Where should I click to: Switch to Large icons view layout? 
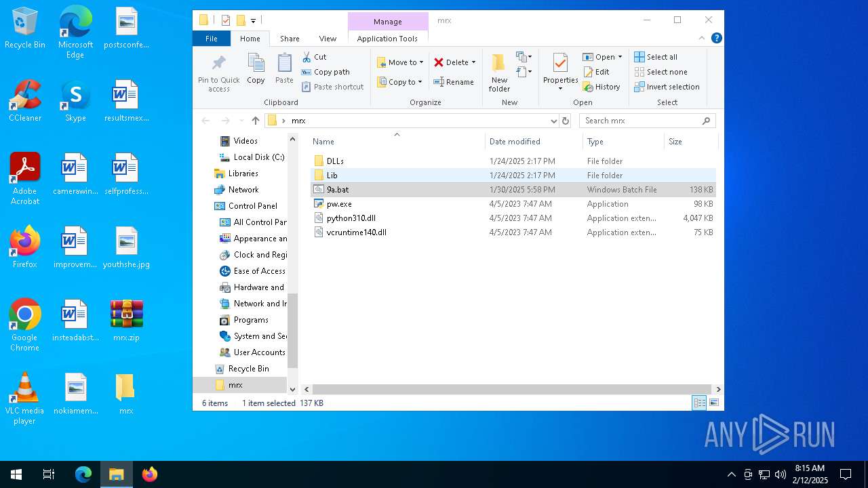point(713,403)
